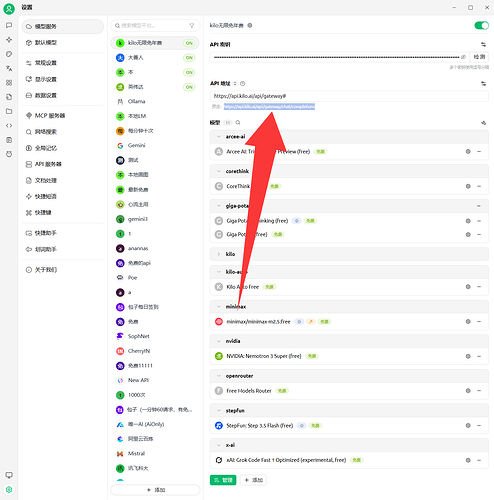The width and height of the screenshot is (494, 500).
Task: Toggle the kilo provider enable switch
Action: pos(481,25)
